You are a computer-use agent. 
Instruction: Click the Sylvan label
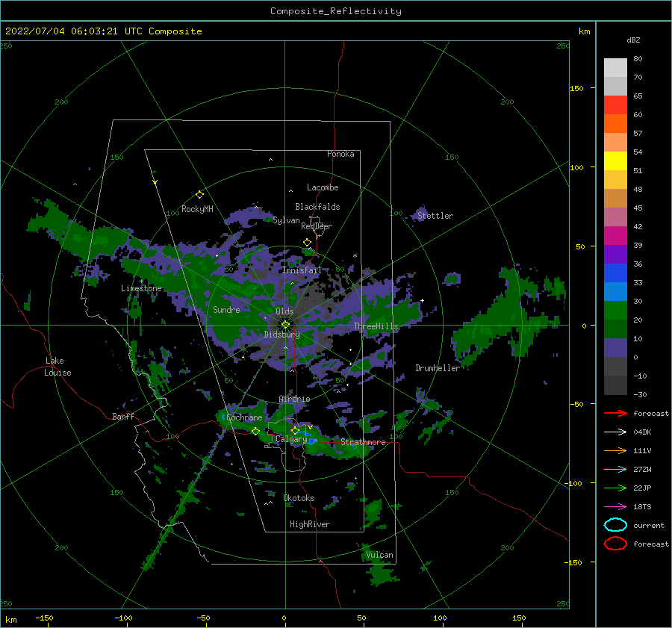286,220
